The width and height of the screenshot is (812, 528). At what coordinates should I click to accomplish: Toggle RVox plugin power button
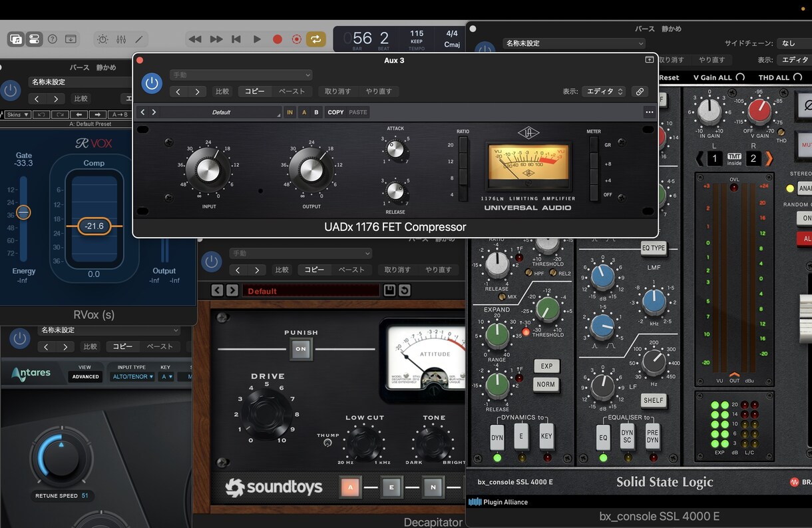(x=11, y=91)
